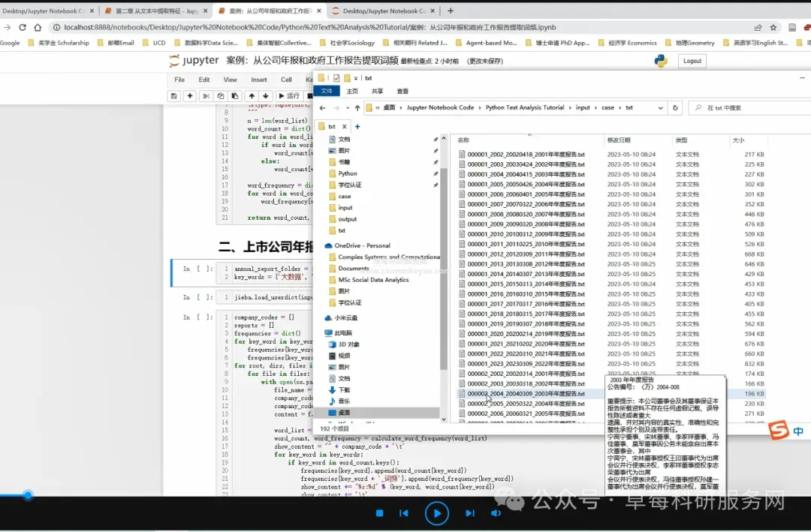Screen dimensions: 811x532
Task: Move the selected cell up using the arrow icon
Action: (252, 95)
